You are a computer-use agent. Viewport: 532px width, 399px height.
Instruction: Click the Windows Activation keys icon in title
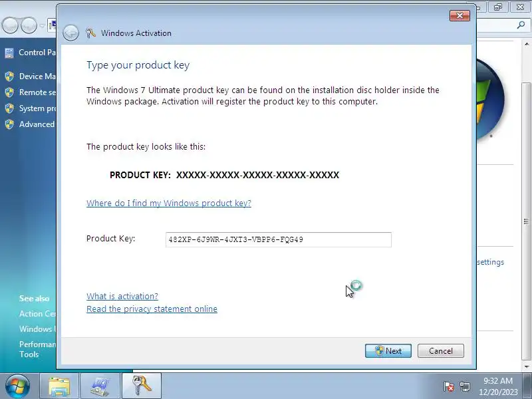pos(90,33)
